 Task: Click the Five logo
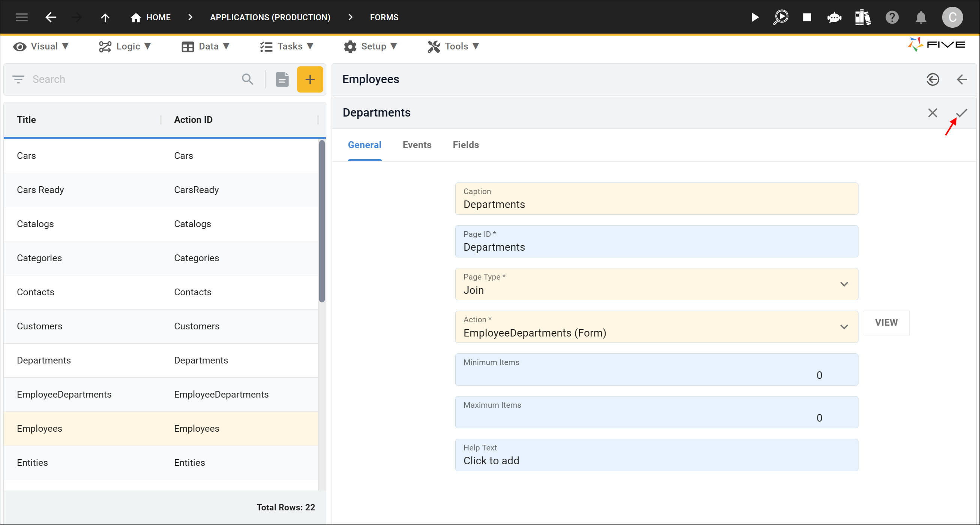click(x=936, y=45)
